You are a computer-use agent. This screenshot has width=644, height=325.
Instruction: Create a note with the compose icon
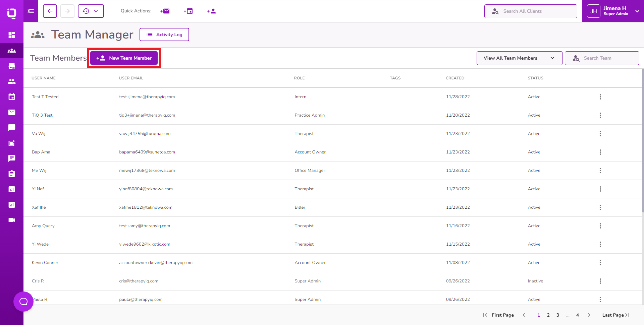click(x=12, y=143)
